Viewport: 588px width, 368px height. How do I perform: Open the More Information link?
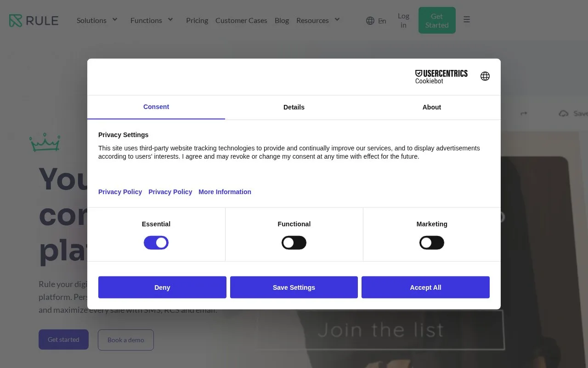225,192
